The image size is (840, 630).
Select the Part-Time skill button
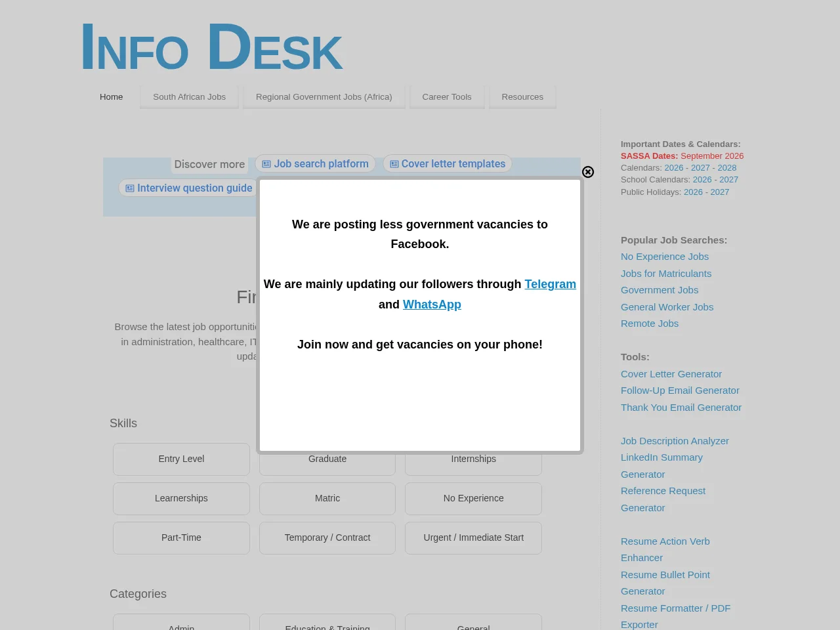coord(181,538)
